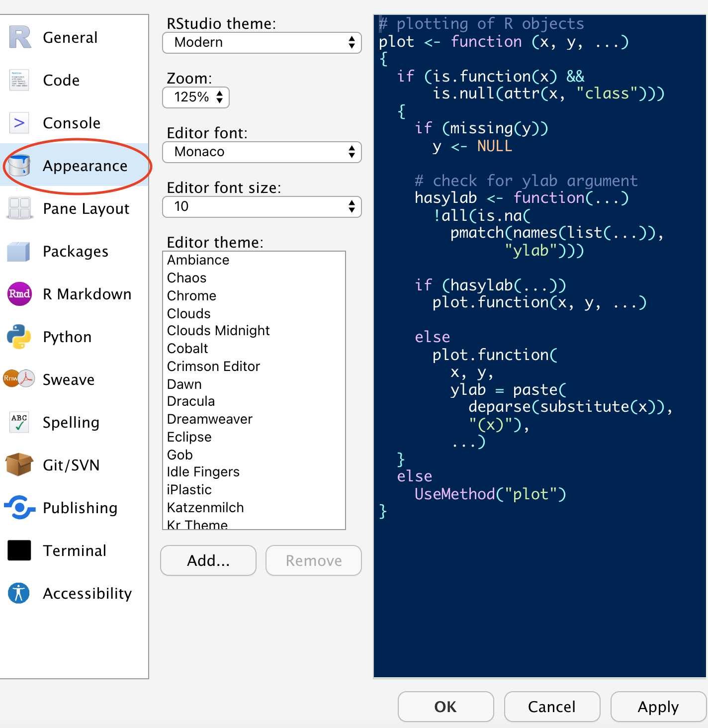Open the Accessibility icon in sidebar

tap(19, 593)
